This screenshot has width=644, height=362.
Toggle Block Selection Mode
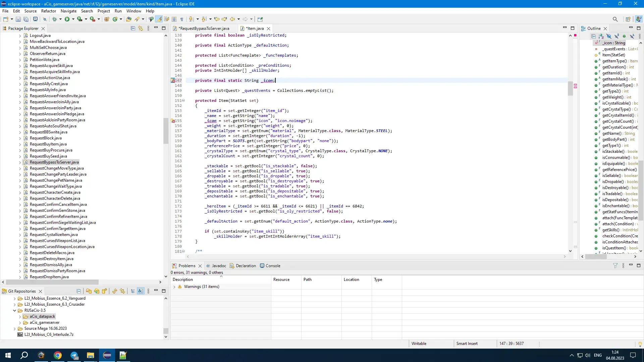coord(174,19)
